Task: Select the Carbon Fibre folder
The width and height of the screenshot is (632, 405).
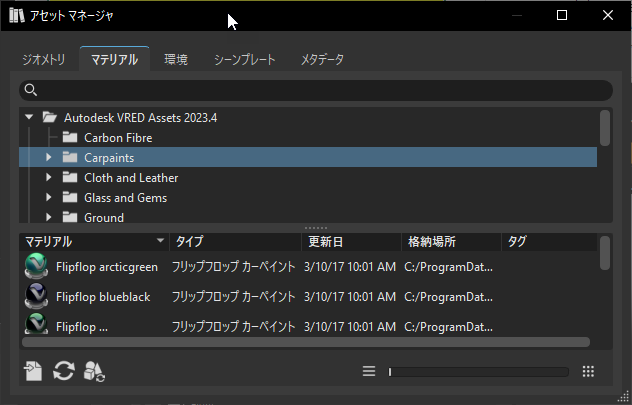Action: 118,138
